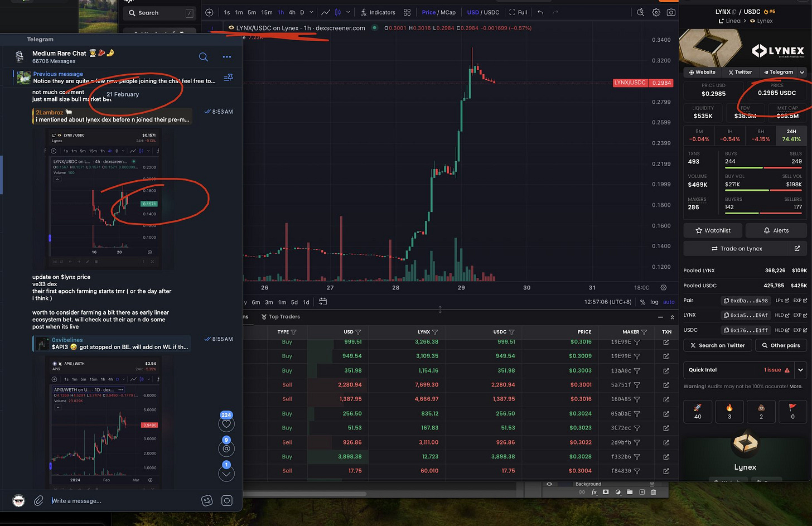
Task: Open Other pairs button
Action: coord(781,345)
